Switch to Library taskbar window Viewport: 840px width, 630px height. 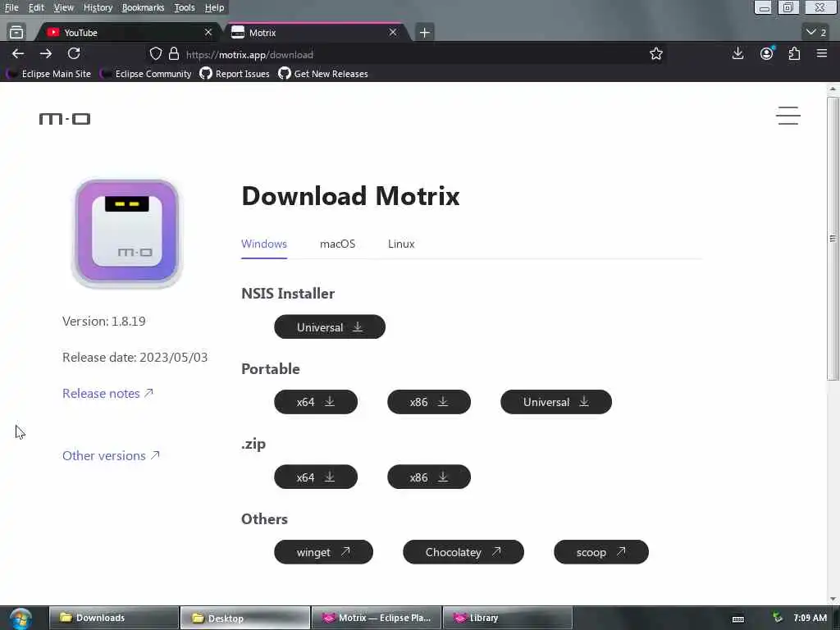[x=507, y=618]
